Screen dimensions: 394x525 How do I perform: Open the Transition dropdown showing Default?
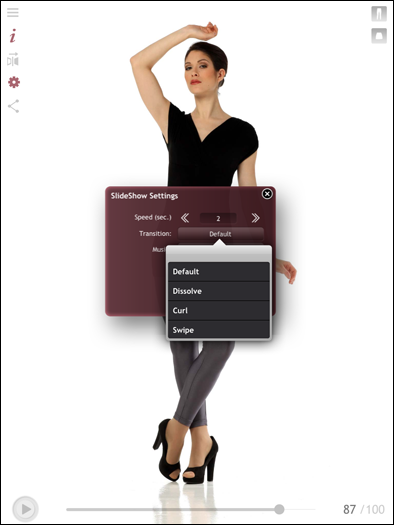tap(221, 234)
